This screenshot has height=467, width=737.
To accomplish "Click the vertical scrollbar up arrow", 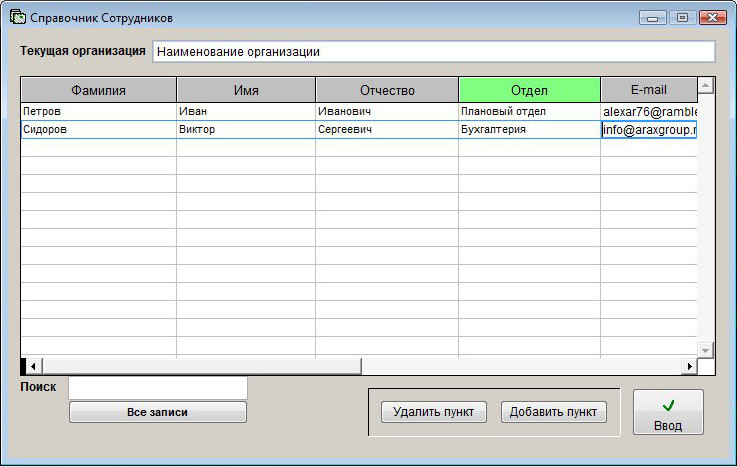I will (x=706, y=86).
